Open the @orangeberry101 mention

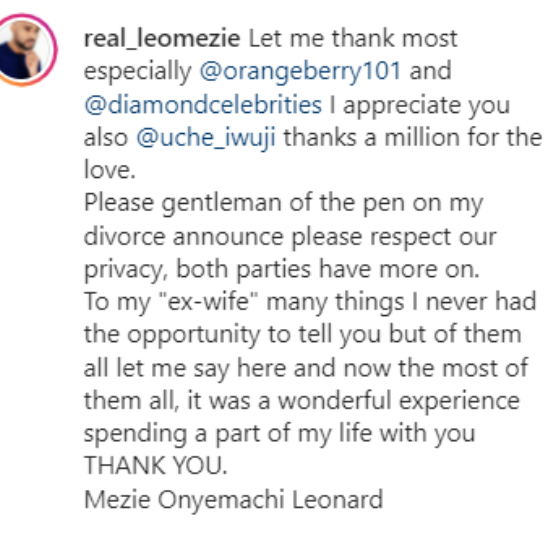pyautogui.click(x=300, y=71)
